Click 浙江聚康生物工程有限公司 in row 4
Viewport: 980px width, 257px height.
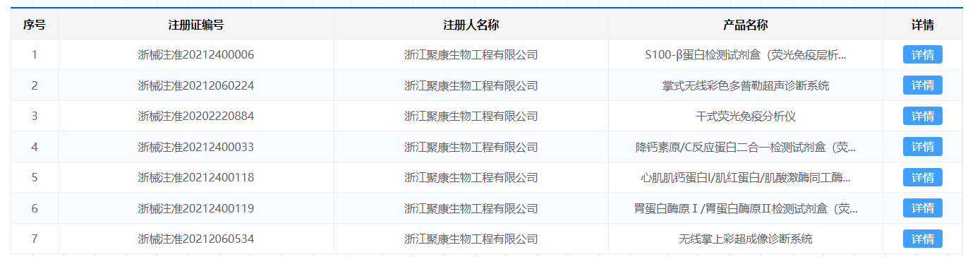[x=471, y=147]
